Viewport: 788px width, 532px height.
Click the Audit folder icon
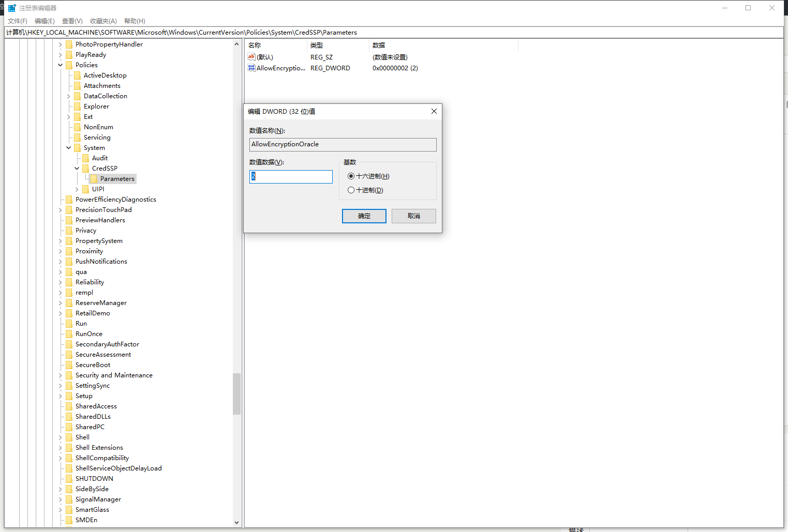tap(85, 158)
